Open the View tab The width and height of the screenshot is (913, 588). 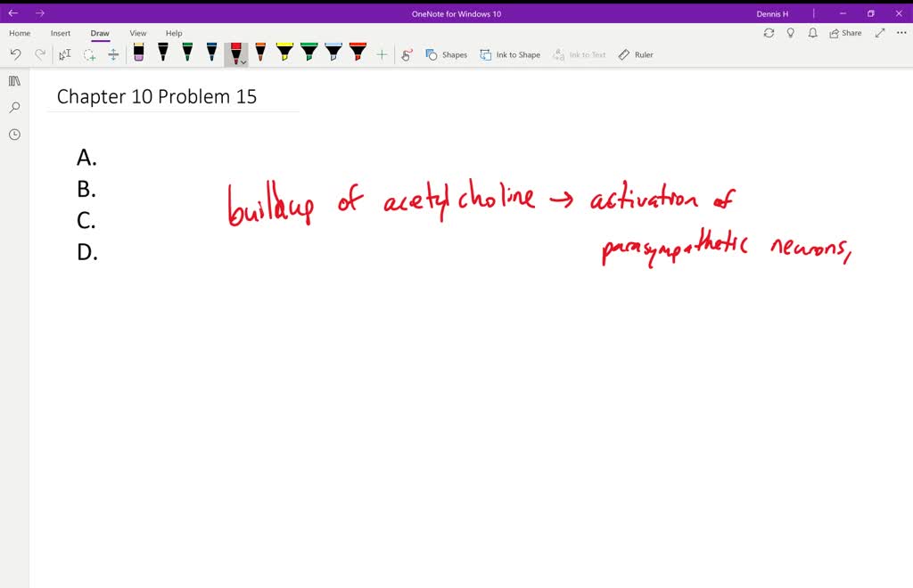point(138,33)
